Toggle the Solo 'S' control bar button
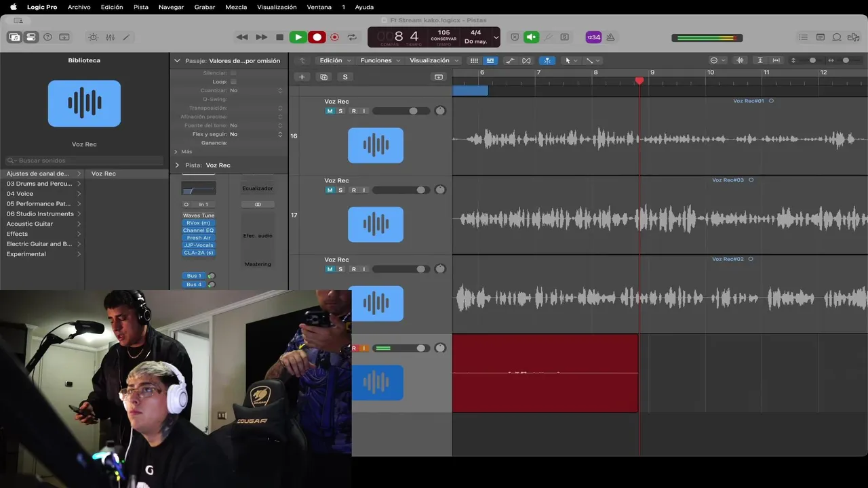Image resolution: width=868 pixels, height=488 pixels. click(x=564, y=37)
